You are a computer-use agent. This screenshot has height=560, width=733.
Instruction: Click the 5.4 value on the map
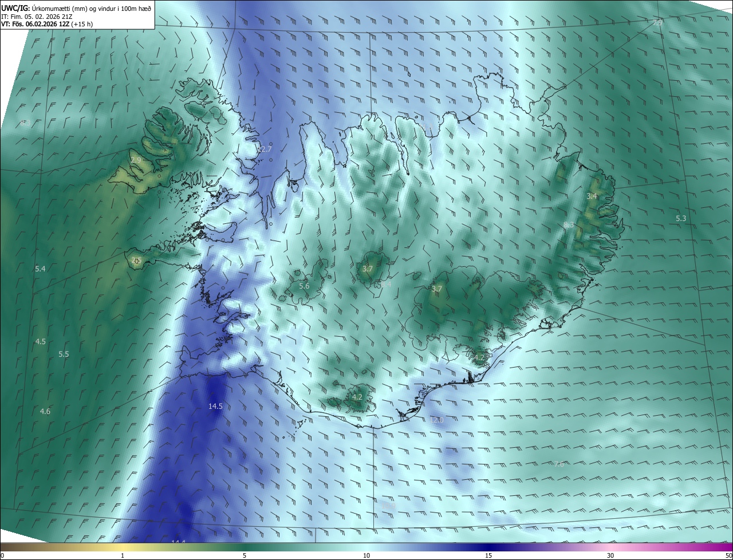[x=40, y=269]
